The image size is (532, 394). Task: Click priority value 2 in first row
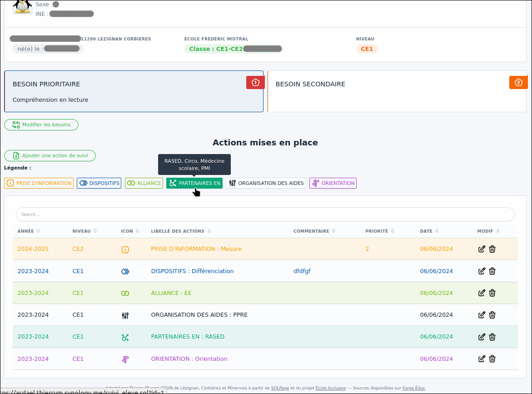coord(367,249)
